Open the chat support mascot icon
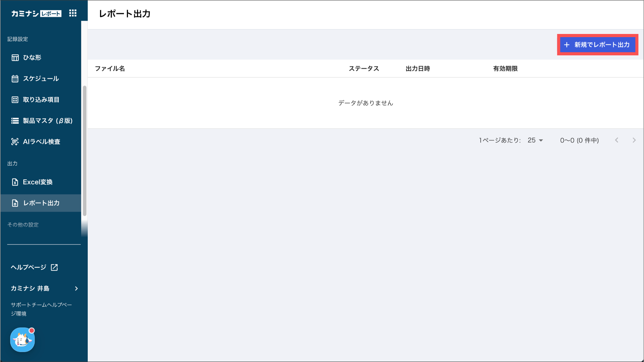 pyautogui.click(x=22, y=340)
